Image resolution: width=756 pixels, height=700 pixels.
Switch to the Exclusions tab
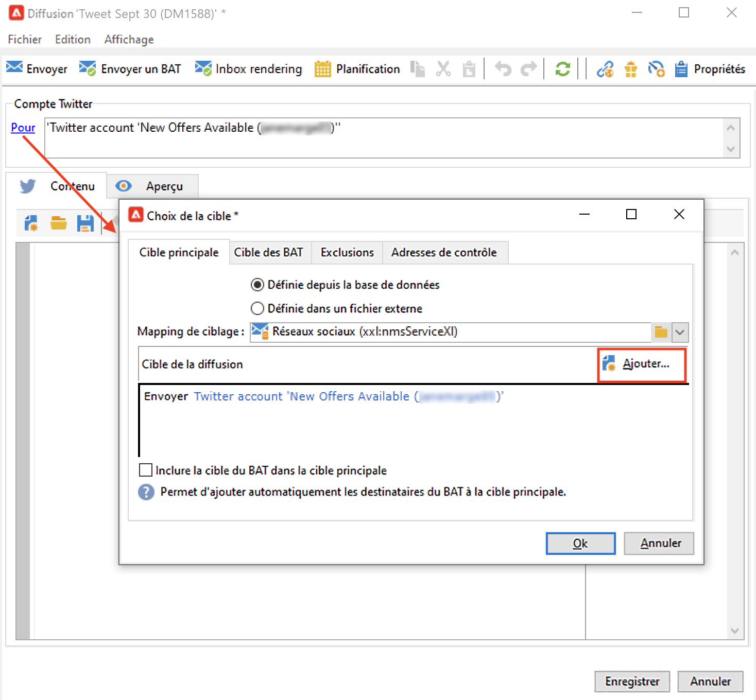click(347, 252)
